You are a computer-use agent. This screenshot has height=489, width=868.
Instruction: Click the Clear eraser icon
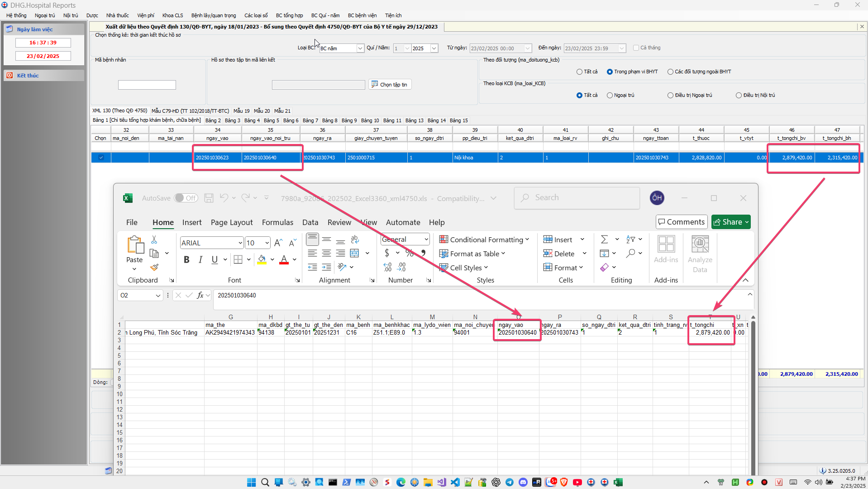(x=604, y=268)
